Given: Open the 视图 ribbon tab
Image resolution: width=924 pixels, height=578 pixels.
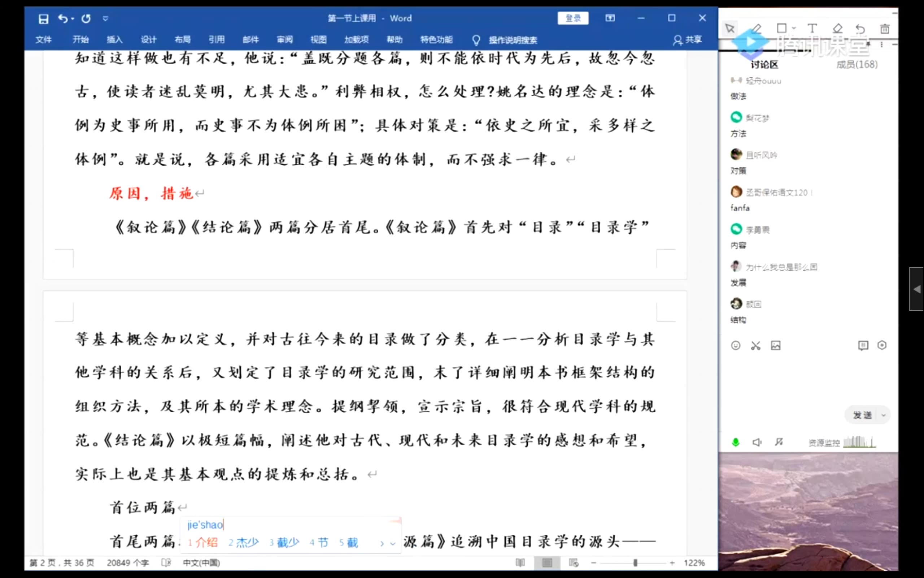Looking at the screenshot, I should pyautogui.click(x=318, y=40).
